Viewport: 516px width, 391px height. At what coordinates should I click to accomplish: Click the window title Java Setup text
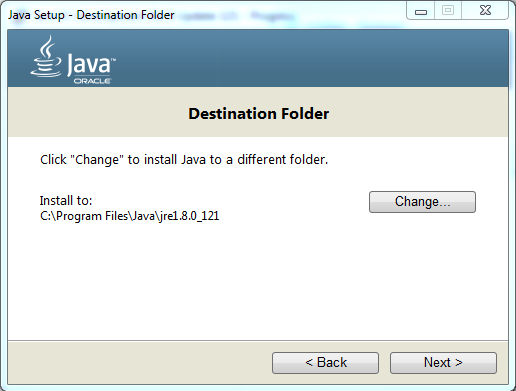click(36, 15)
